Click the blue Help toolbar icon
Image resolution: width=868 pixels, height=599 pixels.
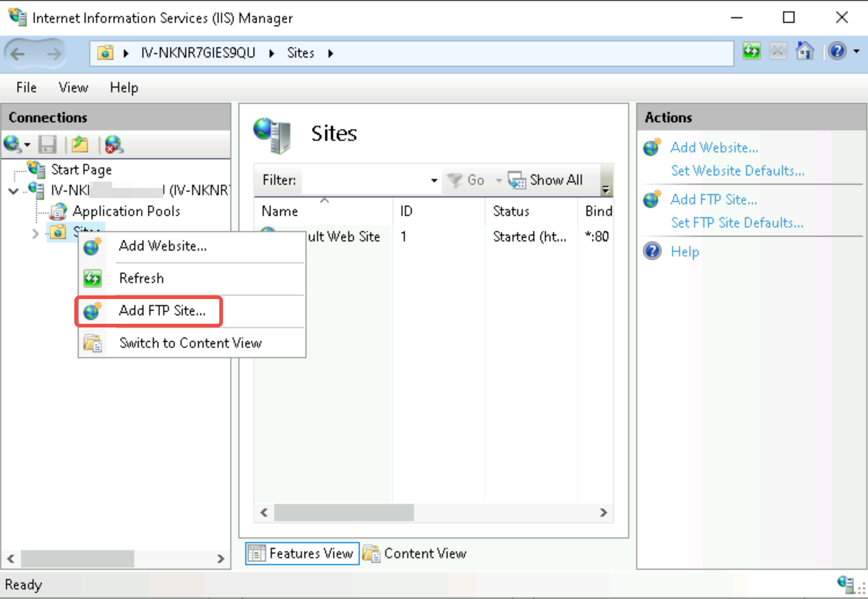tap(837, 51)
